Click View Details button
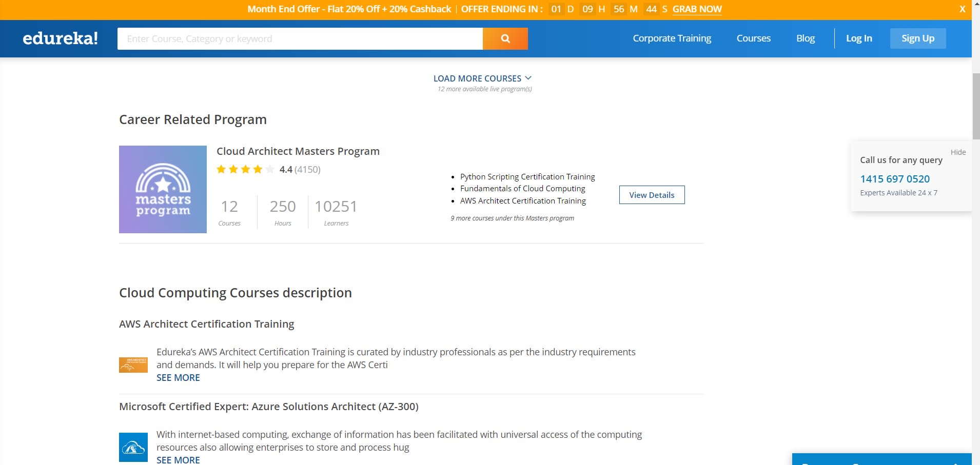Screen dimensions: 980x465 click(652, 195)
